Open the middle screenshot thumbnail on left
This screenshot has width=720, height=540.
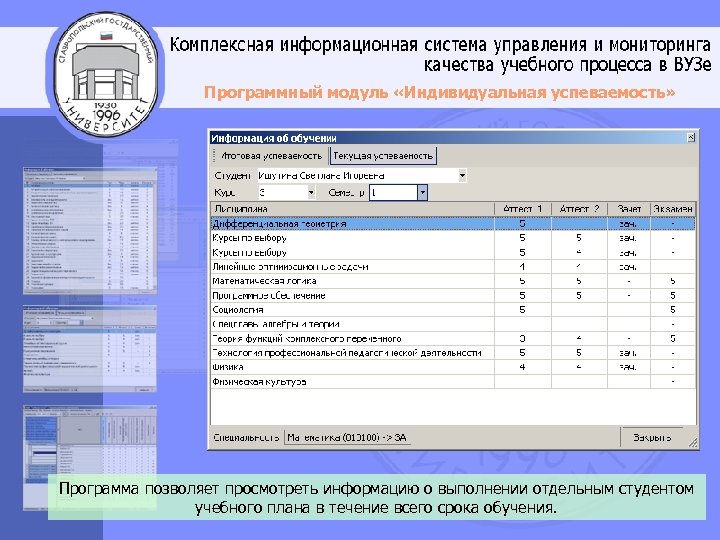(90, 349)
